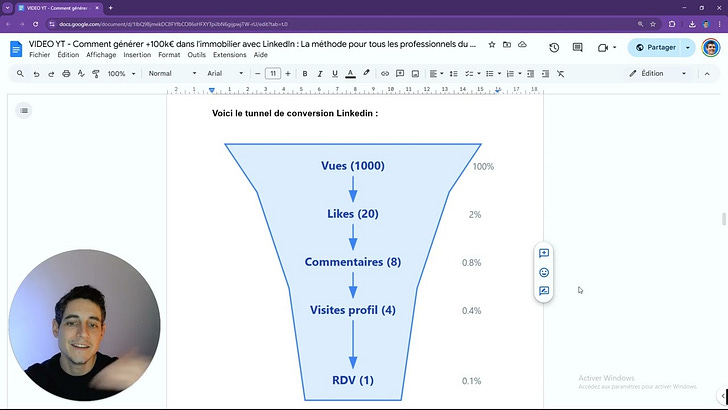Open the text color picker
Screen dimensions: 728x410
pos(351,73)
